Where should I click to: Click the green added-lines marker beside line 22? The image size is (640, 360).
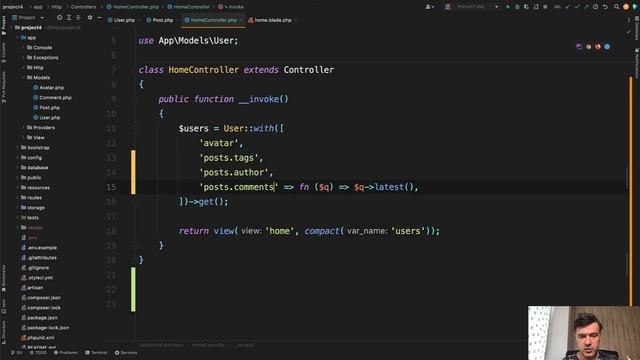point(133,289)
